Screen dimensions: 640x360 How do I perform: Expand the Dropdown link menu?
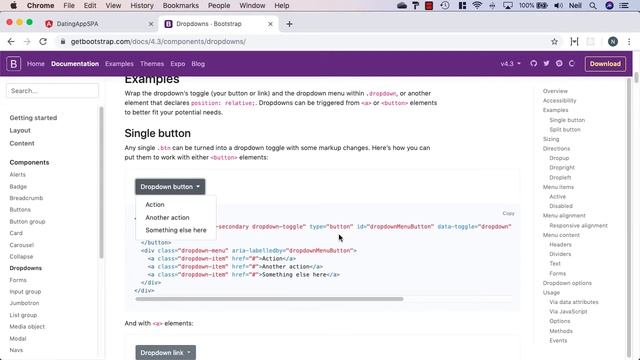coord(165,352)
